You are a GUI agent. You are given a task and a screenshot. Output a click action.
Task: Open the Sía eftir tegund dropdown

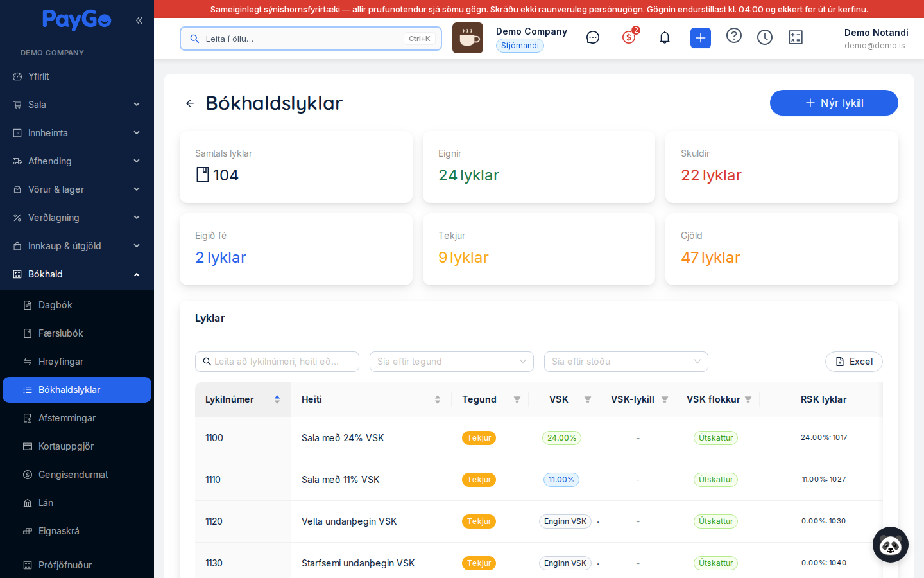452,362
